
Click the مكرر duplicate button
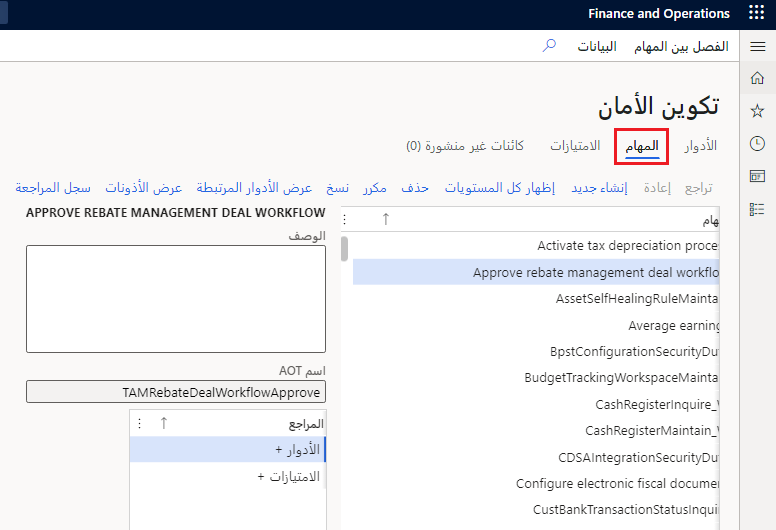[x=375, y=188]
